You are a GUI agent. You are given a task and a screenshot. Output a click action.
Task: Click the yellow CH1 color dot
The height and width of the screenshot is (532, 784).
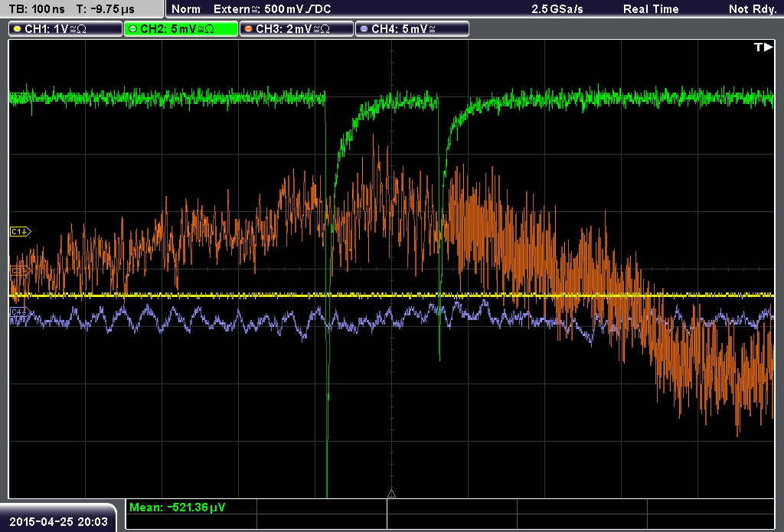pos(18,29)
